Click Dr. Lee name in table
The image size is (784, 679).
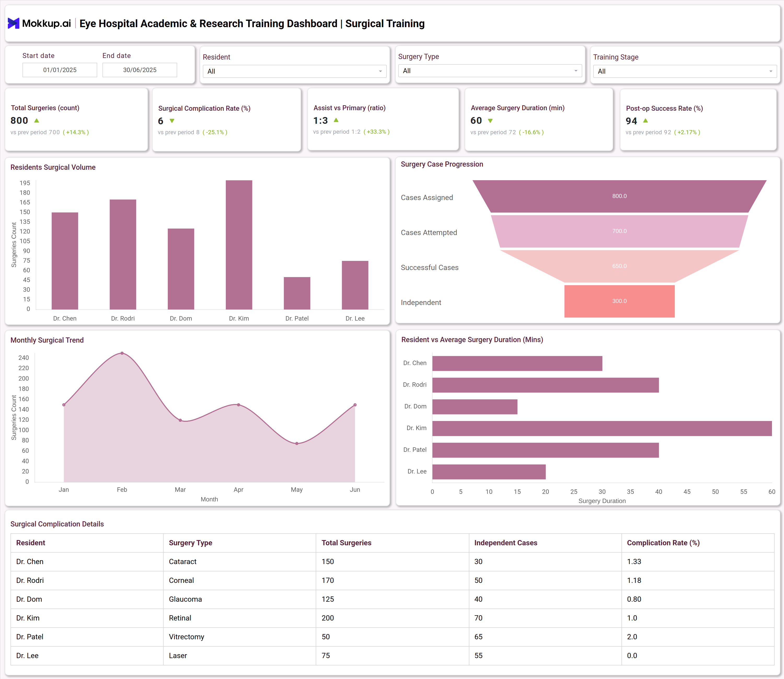[x=27, y=655]
